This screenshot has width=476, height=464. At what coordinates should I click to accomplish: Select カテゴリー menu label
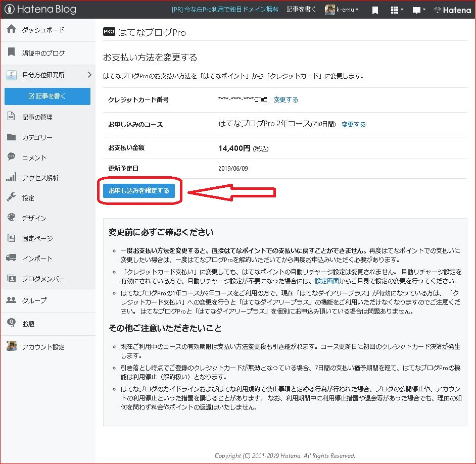[37, 138]
